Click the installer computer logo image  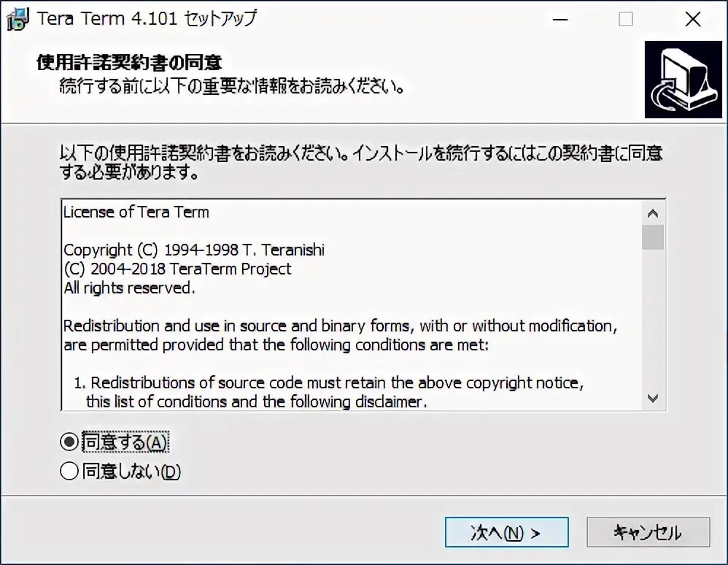click(x=683, y=80)
